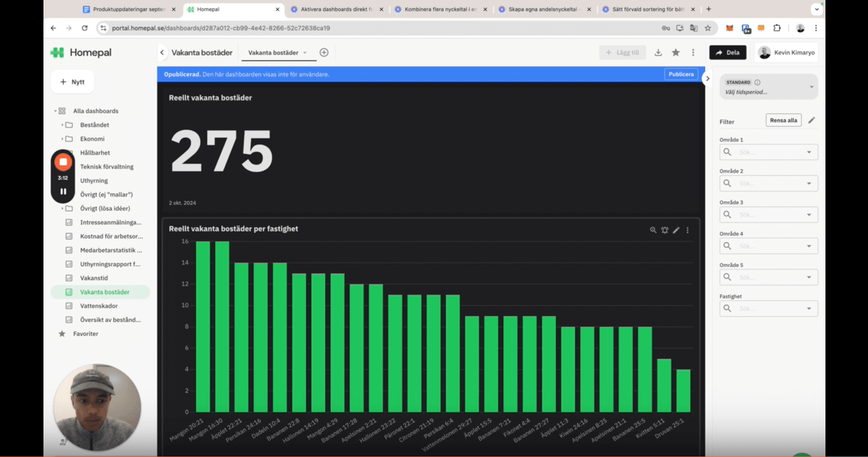The width and height of the screenshot is (868, 457).
Task: Set an alert with the chart bell icon
Action: click(x=665, y=230)
